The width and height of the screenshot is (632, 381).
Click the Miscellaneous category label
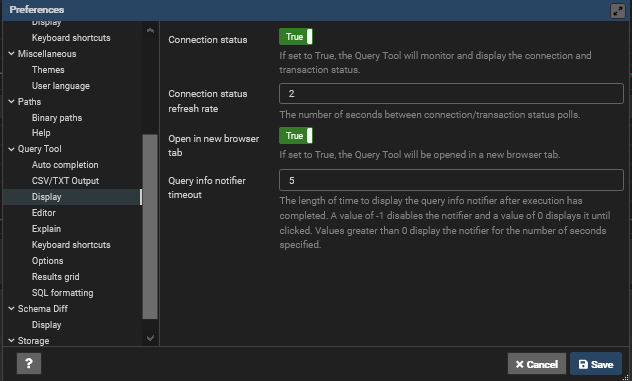(47, 54)
